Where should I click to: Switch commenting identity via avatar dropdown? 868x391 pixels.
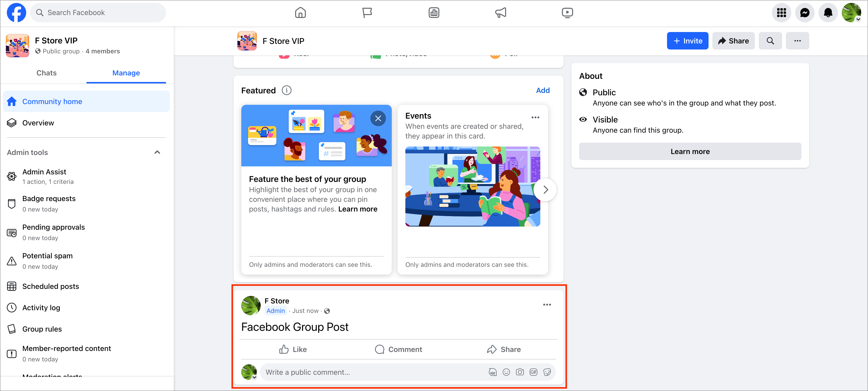[249, 372]
